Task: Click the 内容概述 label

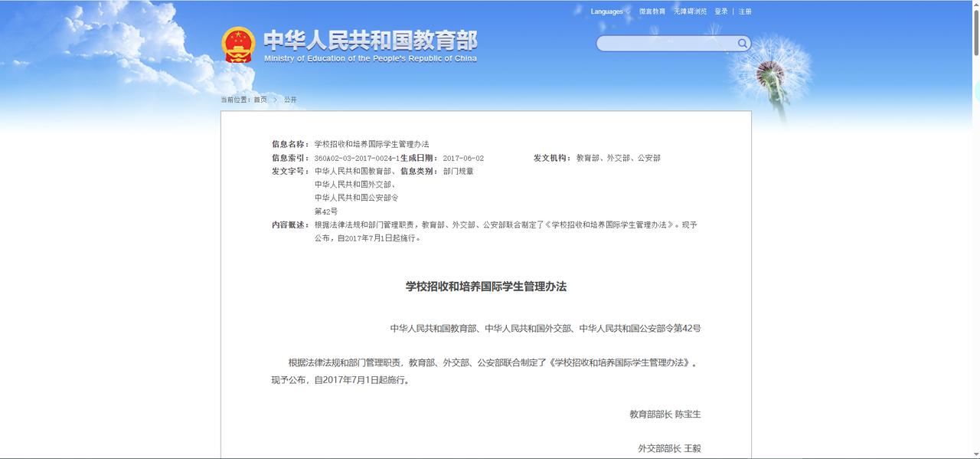Action: click(290, 225)
